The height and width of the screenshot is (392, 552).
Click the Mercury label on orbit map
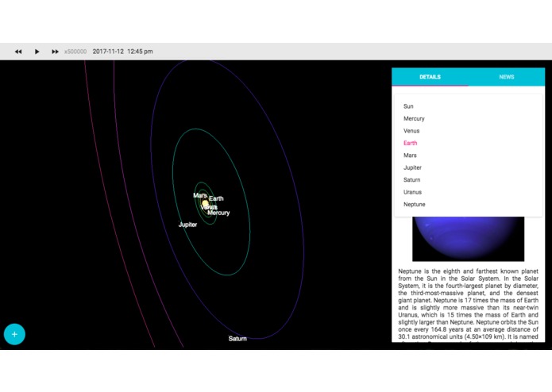[218, 213]
